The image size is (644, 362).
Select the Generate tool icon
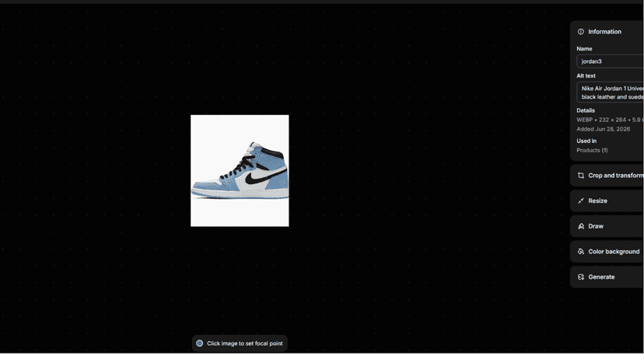(581, 277)
